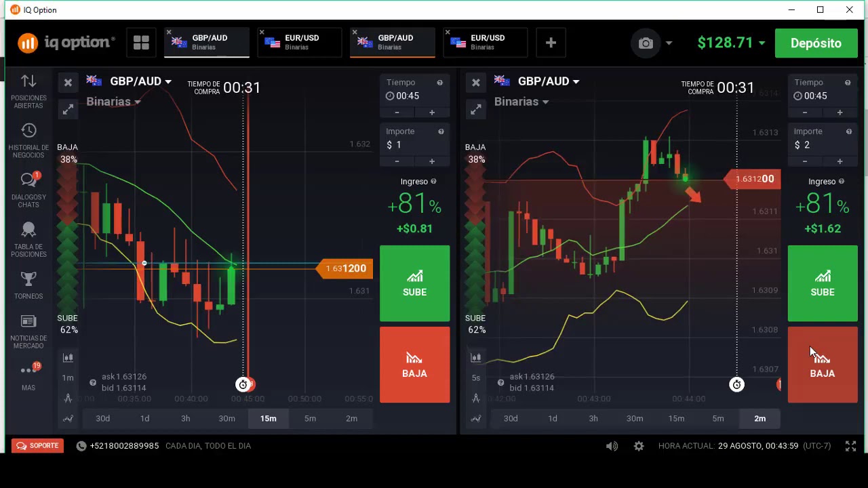Select the 5s candle interval on the right chart
This screenshot has width=868, height=488.
476,378
